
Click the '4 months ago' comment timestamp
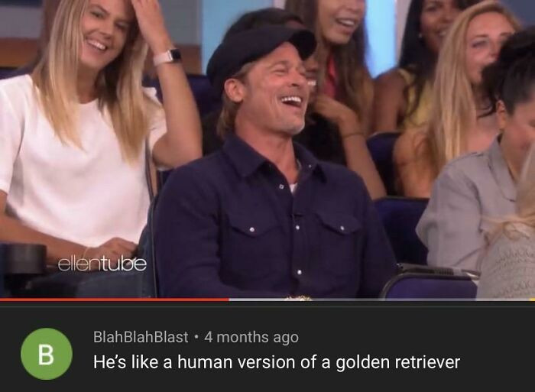[251, 337]
